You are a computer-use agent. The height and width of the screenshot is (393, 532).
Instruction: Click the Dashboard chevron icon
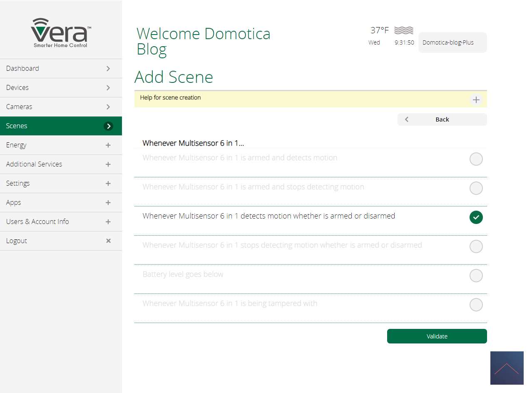tap(108, 69)
